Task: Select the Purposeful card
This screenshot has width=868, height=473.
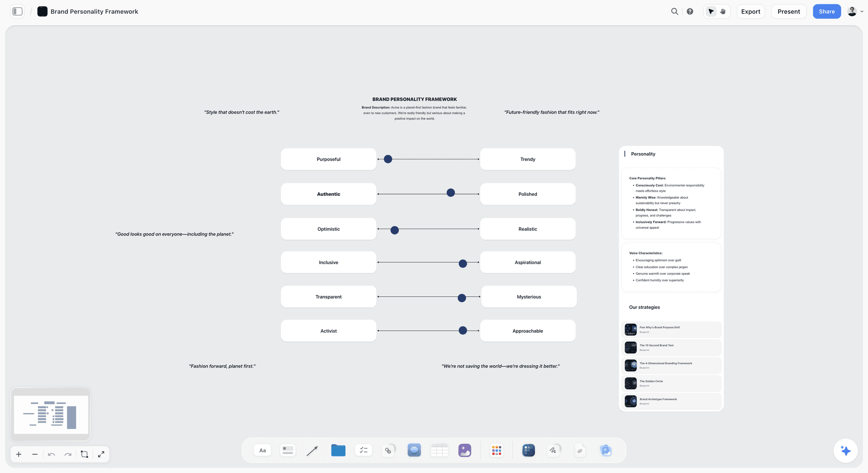Action: (x=328, y=159)
